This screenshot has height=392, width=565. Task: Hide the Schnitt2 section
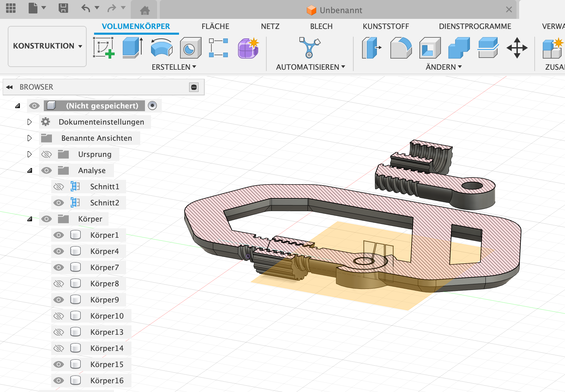59,203
